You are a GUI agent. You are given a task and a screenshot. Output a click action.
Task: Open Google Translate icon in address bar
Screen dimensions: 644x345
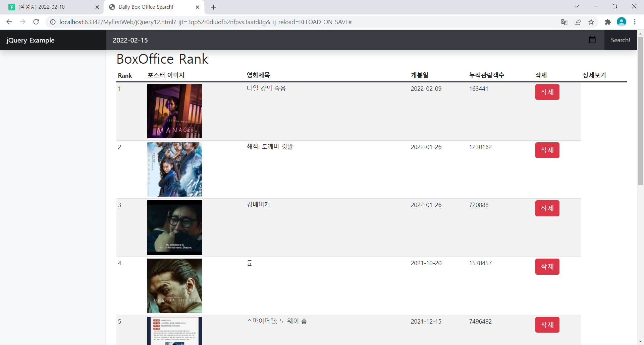(x=564, y=22)
